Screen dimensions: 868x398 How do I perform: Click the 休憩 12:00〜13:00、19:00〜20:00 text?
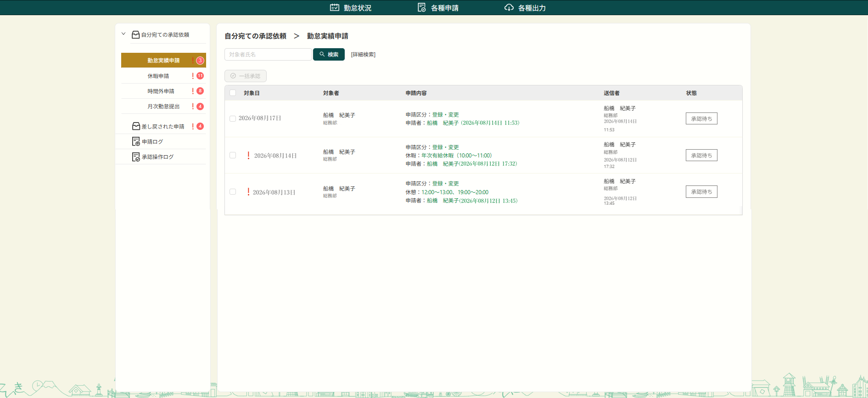pos(447,192)
